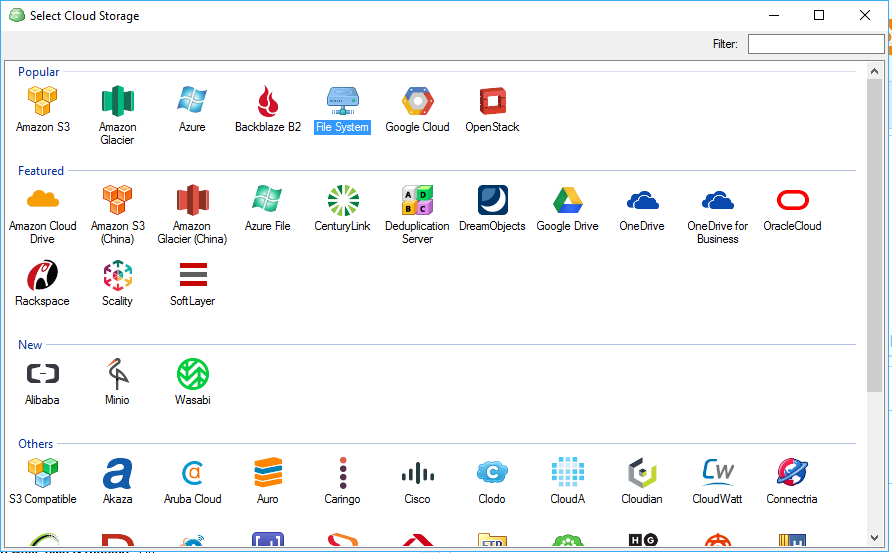Choose Google Cloud storage
Image resolution: width=892 pixels, height=553 pixels.
417,101
